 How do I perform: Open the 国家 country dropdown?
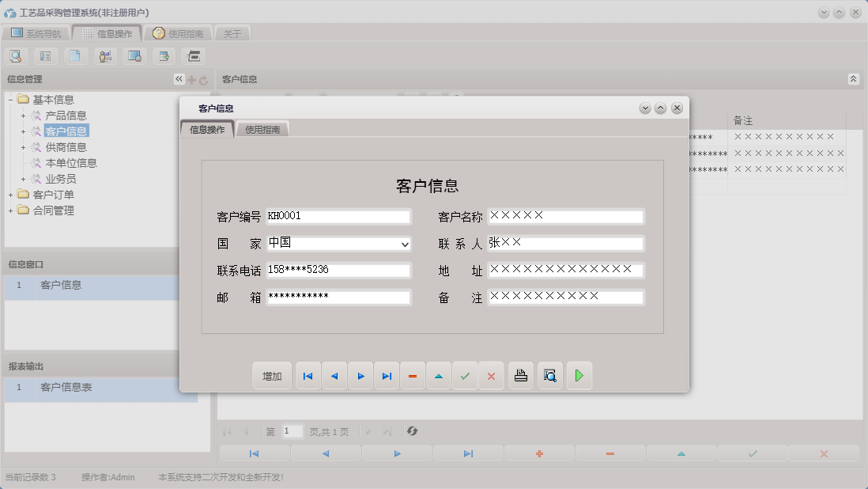point(406,244)
